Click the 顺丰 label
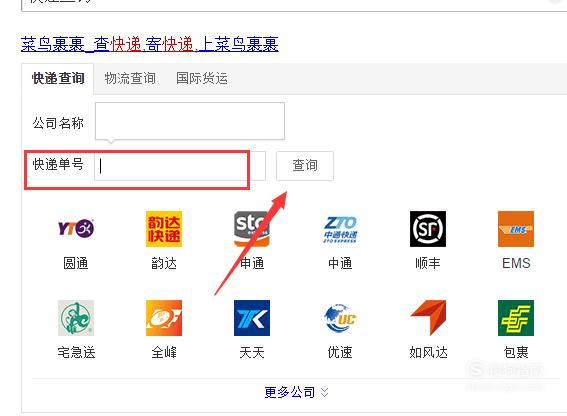The image size is (567, 416). click(428, 263)
